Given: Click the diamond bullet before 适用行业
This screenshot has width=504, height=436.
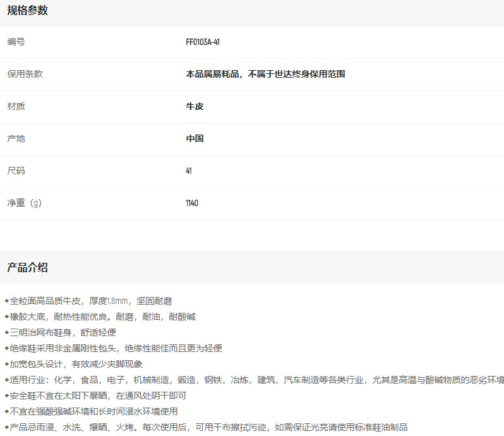Looking at the screenshot, I should point(7,380).
